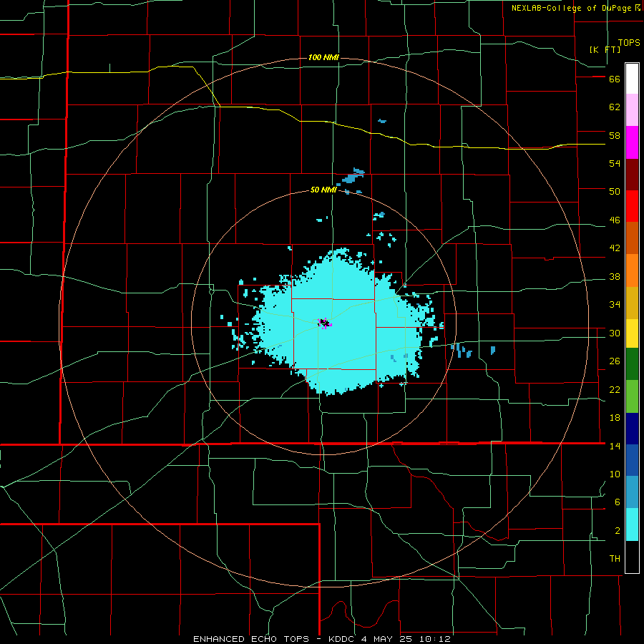Select the magenta swatch in the color scale
644x644 pixels.
point(632,142)
